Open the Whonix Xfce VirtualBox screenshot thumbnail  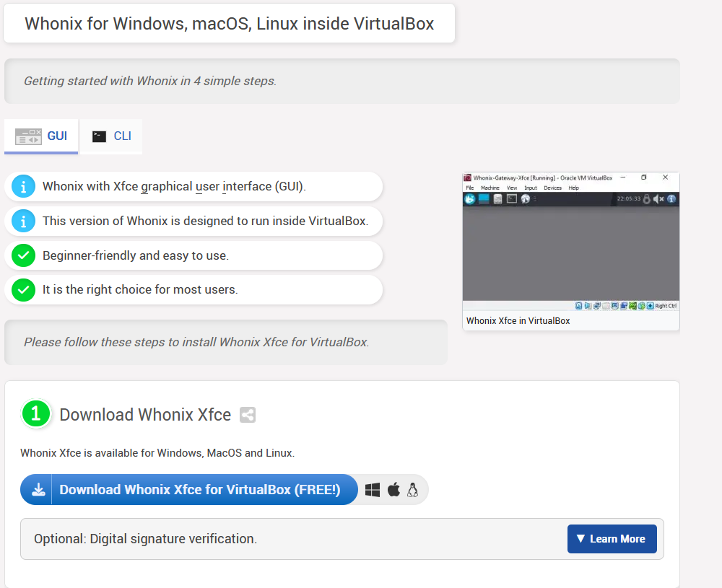tap(571, 242)
